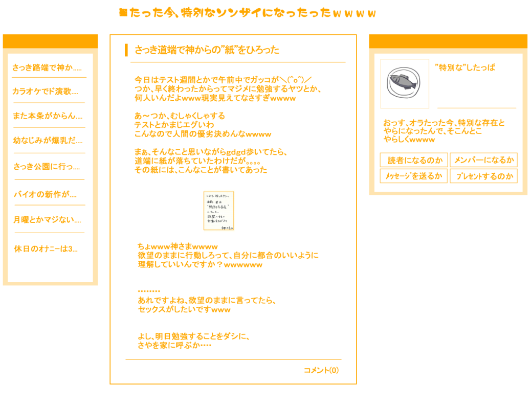
Task: Open the コメント(0) link
Action: point(321,370)
